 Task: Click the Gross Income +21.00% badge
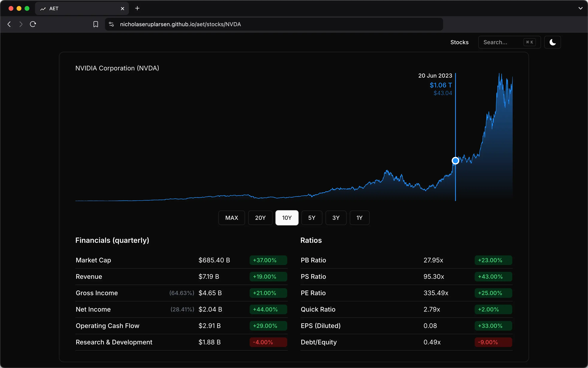[x=268, y=293]
